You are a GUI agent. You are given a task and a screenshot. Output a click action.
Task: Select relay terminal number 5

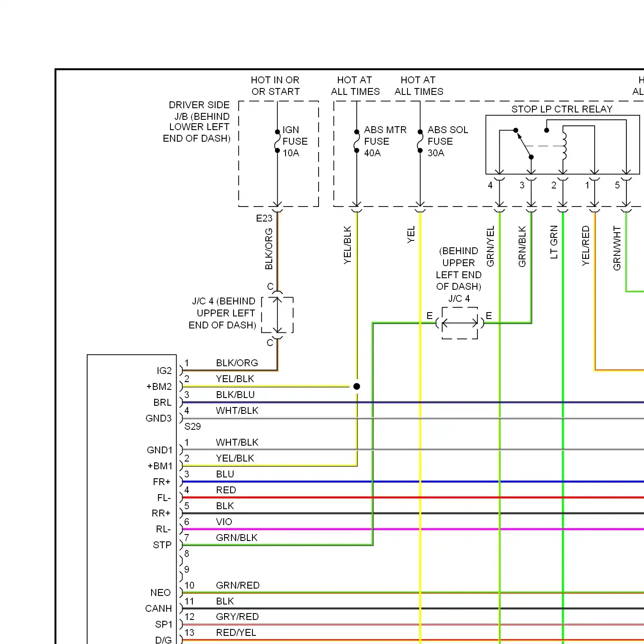617,185
